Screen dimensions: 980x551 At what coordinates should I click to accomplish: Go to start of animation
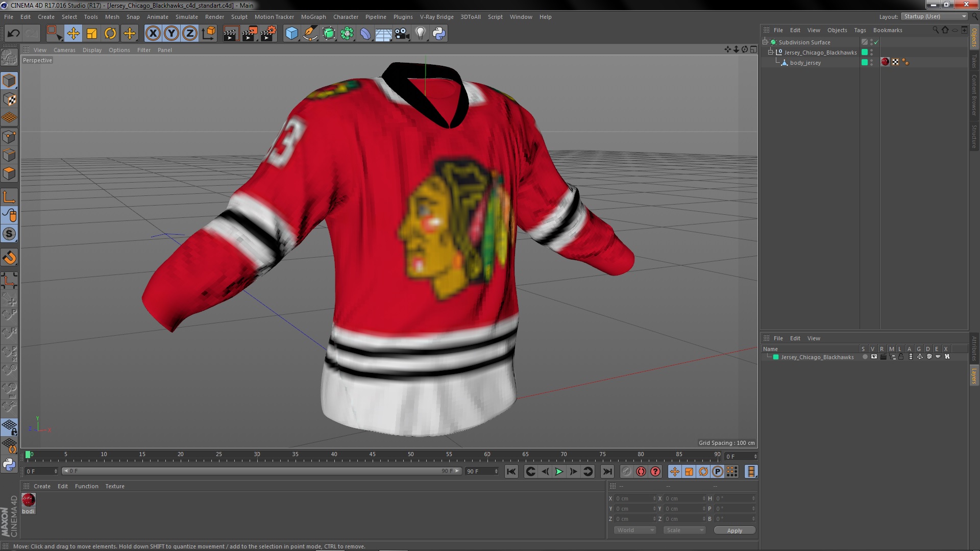(x=511, y=471)
